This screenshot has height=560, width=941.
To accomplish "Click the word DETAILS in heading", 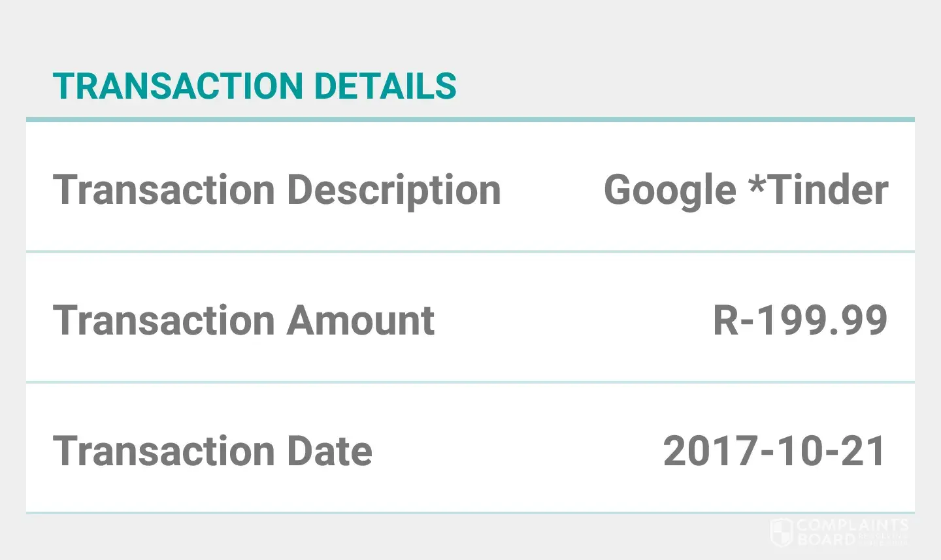I will pyautogui.click(x=385, y=86).
